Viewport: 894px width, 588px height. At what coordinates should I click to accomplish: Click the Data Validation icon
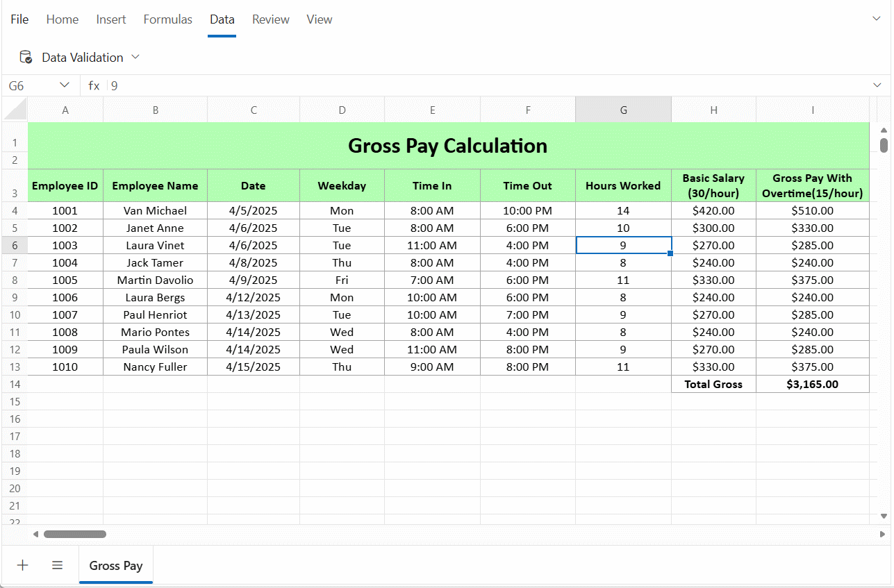click(26, 57)
